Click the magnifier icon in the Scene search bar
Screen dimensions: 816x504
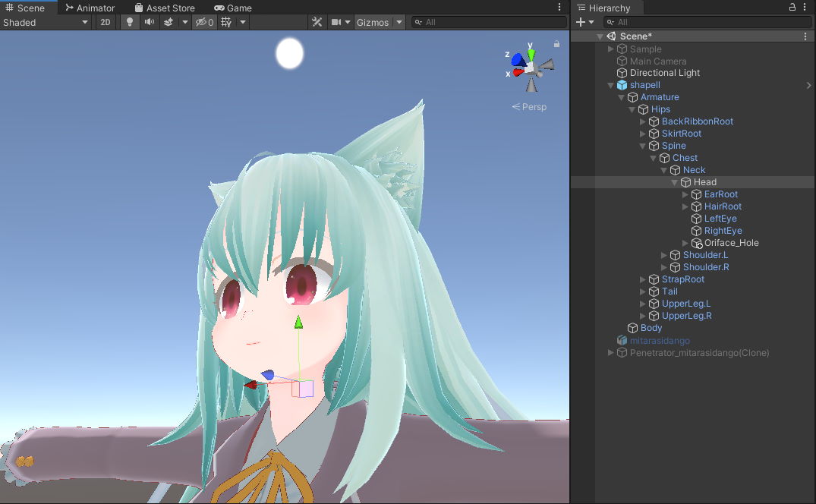417,22
